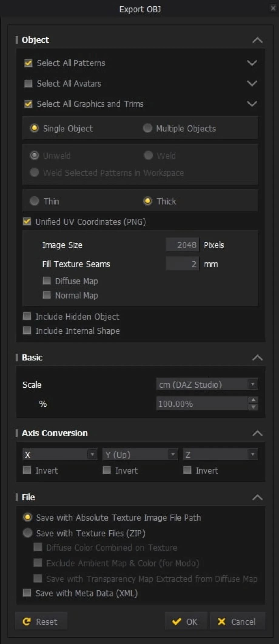Viewport: 279px width, 644px height.
Task: Collapse the Axis Conversion section
Action: [257, 433]
